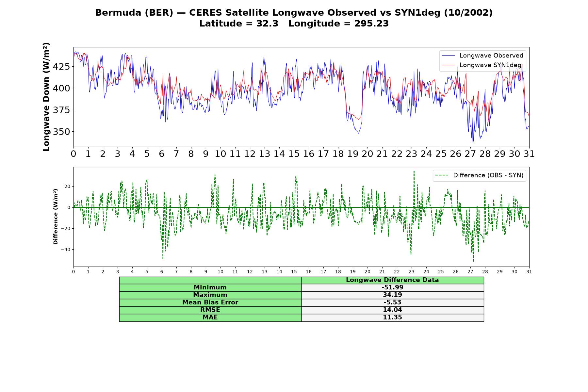Click the Longwave Difference Data header
This screenshot has height=392, width=588.
(392, 280)
